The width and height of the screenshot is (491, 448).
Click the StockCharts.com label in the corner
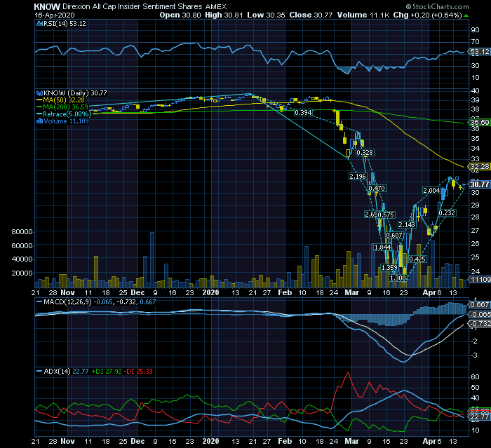click(437, 6)
